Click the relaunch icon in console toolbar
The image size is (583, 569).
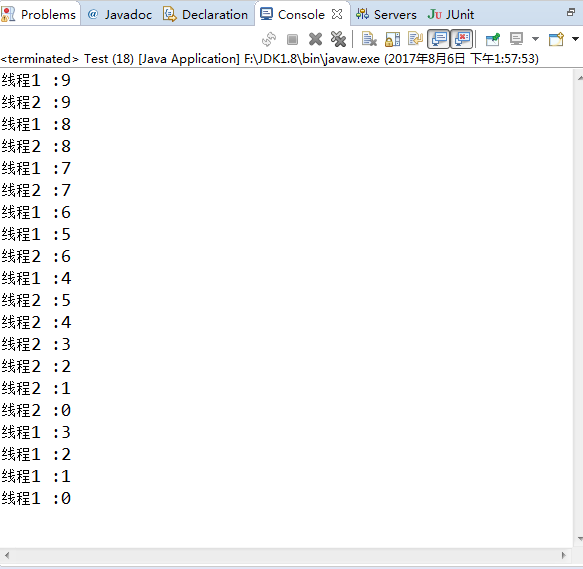pos(269,39)
